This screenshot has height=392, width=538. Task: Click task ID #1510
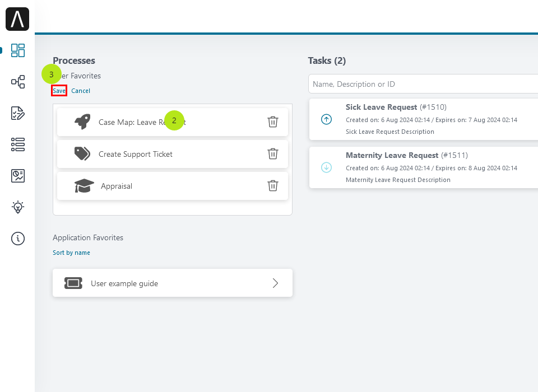click(433, 107)
